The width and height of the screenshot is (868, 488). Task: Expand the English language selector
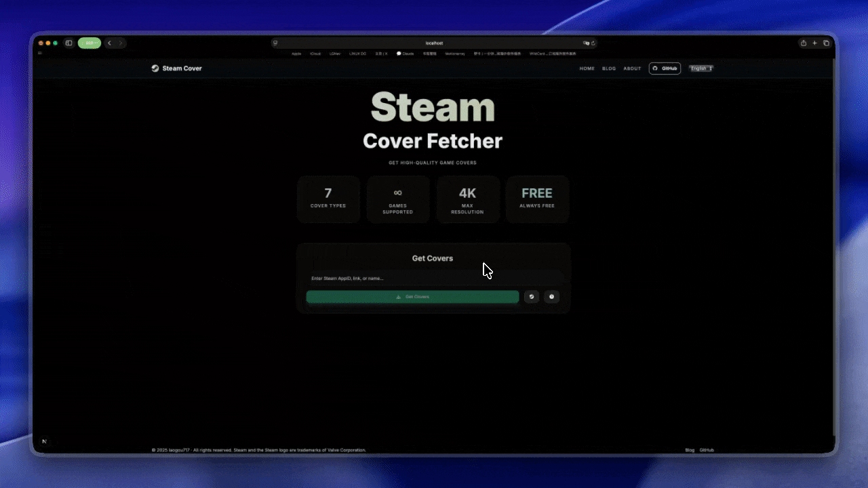(x=701, y=68)
